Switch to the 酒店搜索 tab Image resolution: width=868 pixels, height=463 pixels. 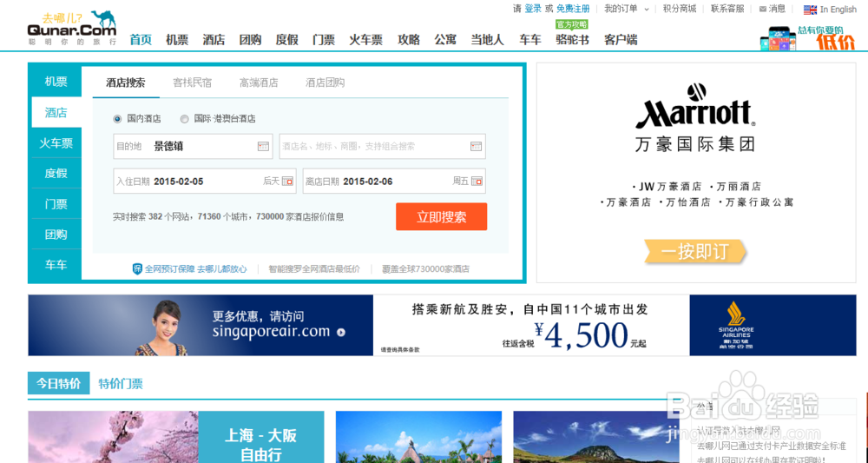click(126, 83)
